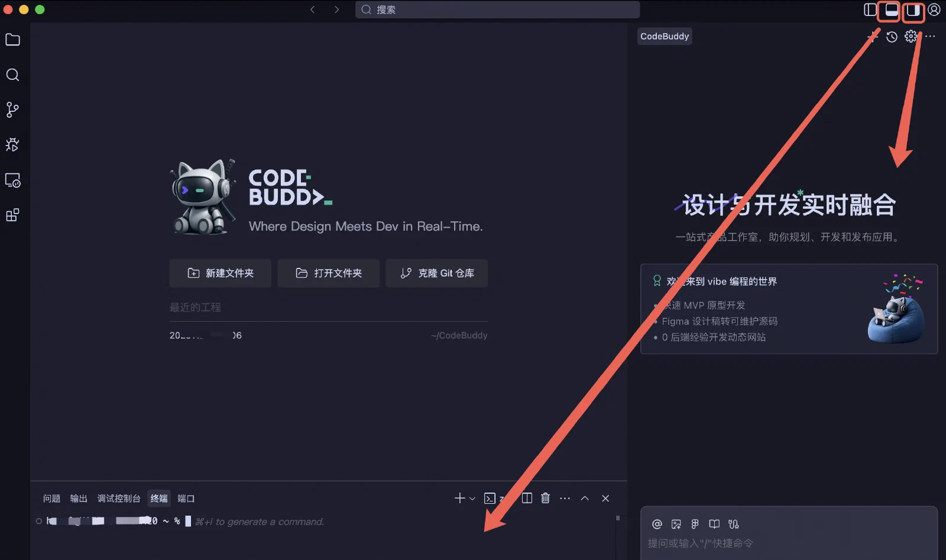Switch to the 终端 panel tab
Viewport: 946px width, 560px height.
(159, 499)
